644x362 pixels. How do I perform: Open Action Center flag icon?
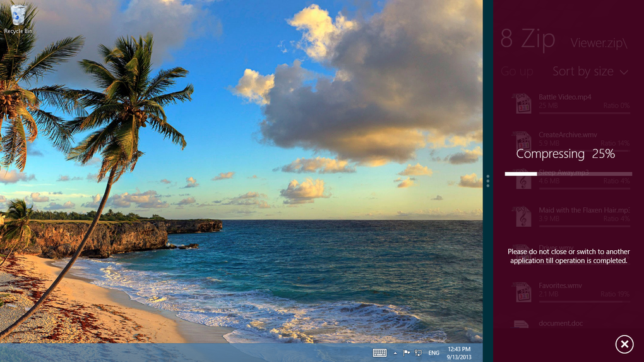(406, 353)
